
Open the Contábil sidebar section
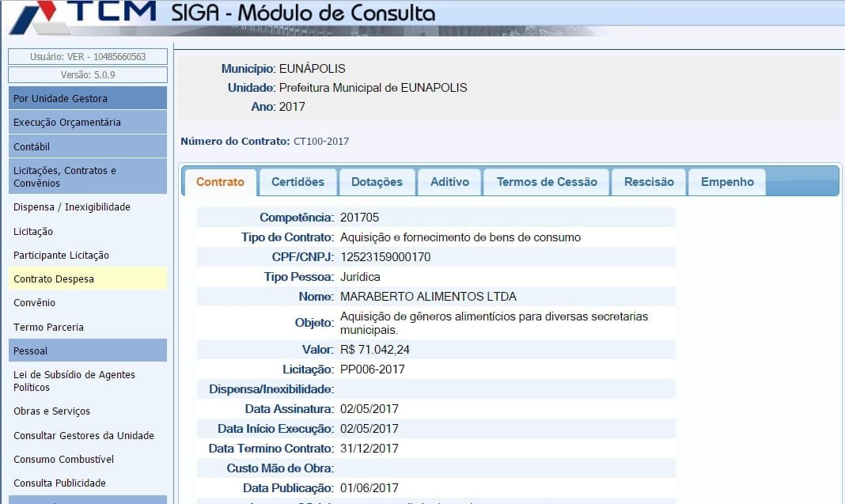(87, 146)
